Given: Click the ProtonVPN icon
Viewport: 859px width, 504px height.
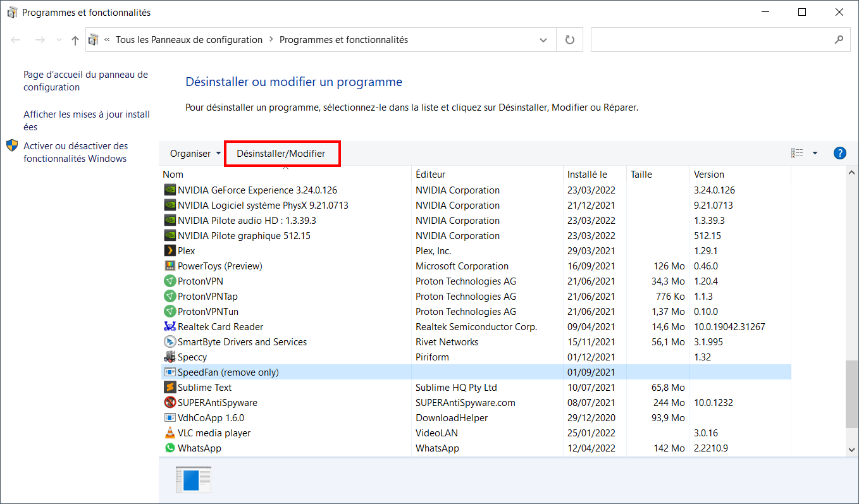Looking at the screenshot, I should pos(170,281).
